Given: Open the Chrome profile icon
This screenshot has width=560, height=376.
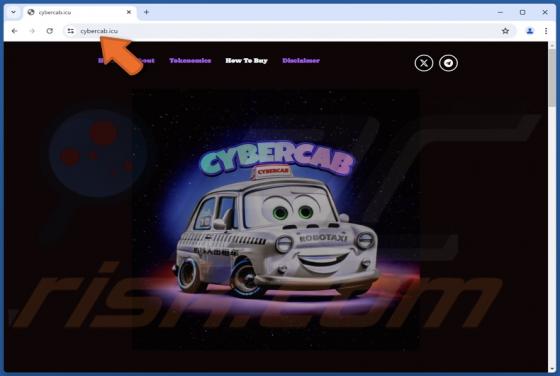Looking at the screenshot, I should coord(530,31).
